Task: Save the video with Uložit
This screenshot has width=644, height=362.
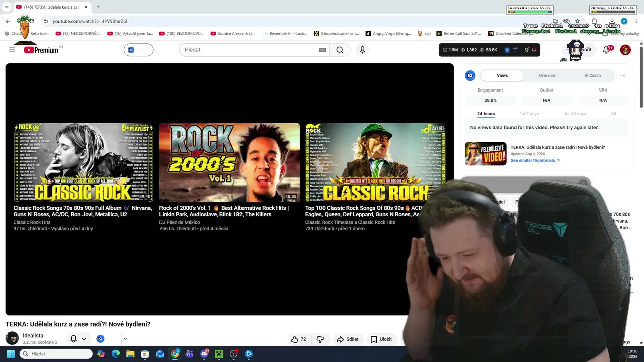Action: pyautogui.click(x=381, y=339)
